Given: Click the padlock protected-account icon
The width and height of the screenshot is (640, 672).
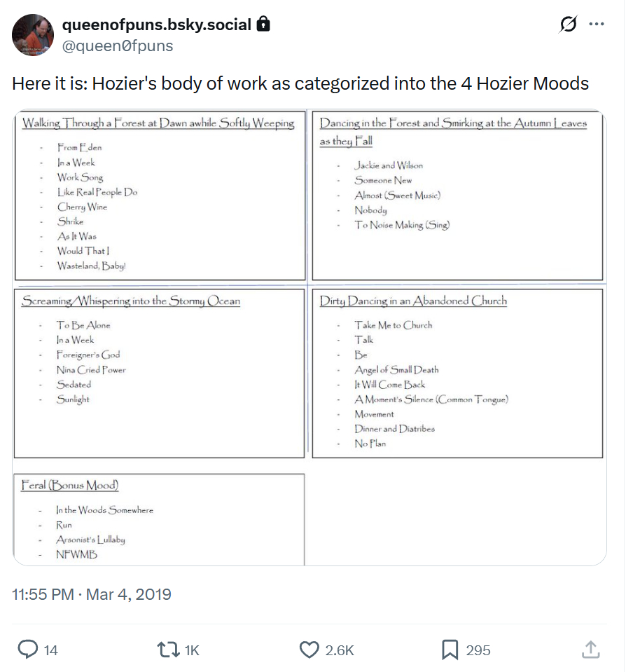Looking at the screenshot, I should coord(263,25).
